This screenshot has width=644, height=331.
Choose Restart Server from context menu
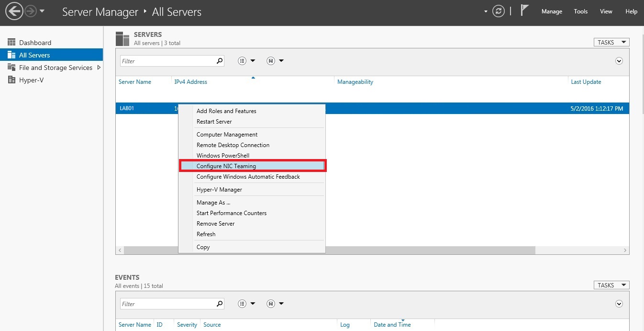(x=214, y=122)
